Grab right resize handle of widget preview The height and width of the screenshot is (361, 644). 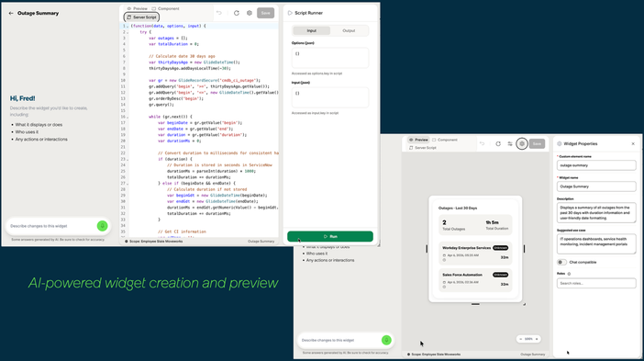(x=524, y=249)
